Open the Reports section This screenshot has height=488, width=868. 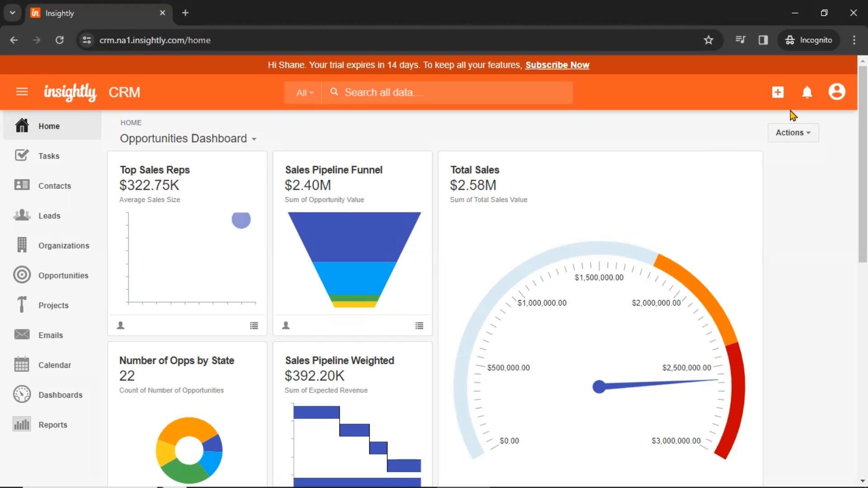52,424
